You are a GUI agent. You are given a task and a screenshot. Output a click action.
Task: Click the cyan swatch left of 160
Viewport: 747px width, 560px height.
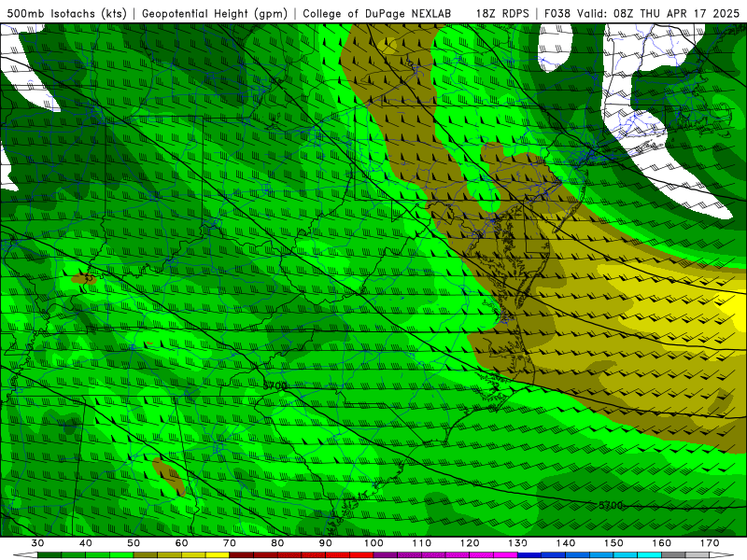[x=649, y=555]
